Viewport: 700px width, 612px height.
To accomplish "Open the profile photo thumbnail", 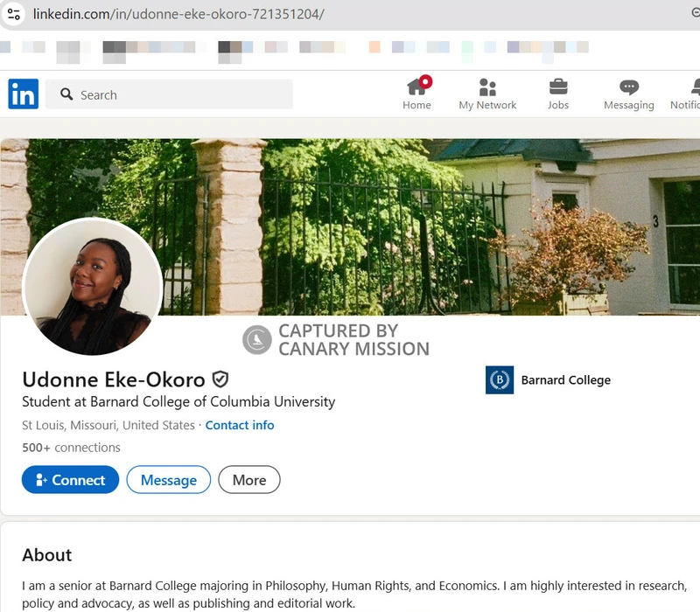I will 93,287.
